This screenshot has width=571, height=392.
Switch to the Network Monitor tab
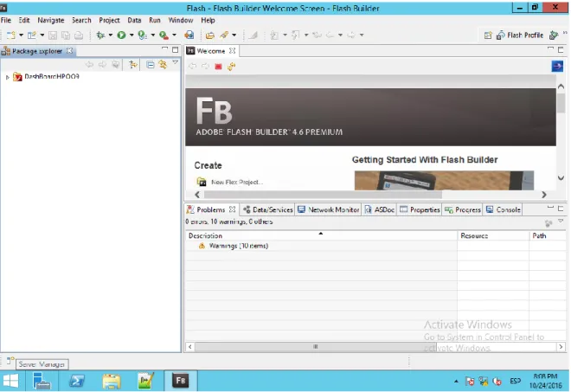[328, 209]
